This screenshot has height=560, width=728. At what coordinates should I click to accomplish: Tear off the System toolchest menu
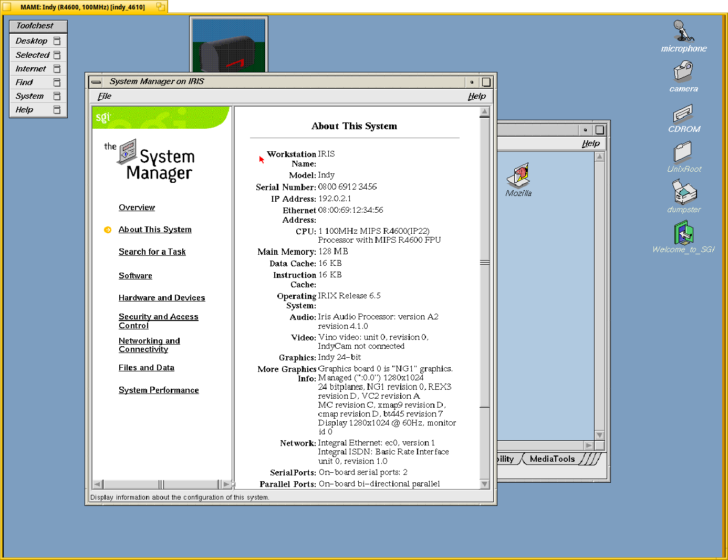pyautogui.click(x=57, y=96)
